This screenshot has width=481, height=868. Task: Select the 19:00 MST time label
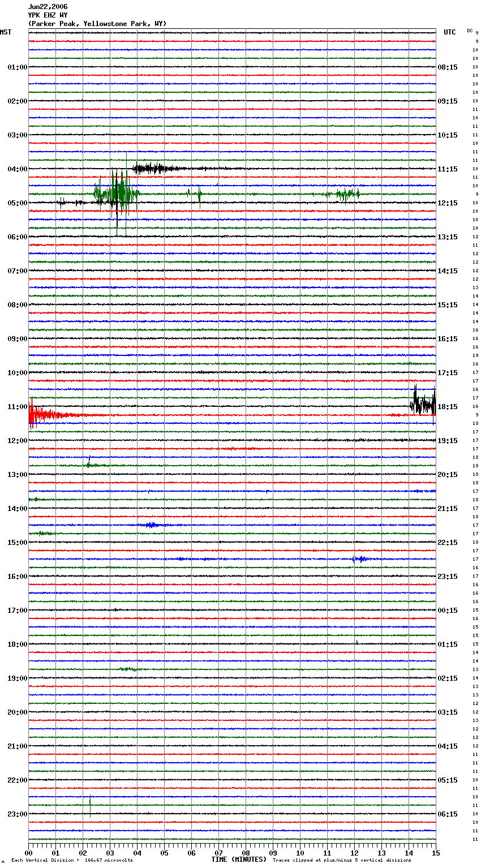tap(18, 678)
